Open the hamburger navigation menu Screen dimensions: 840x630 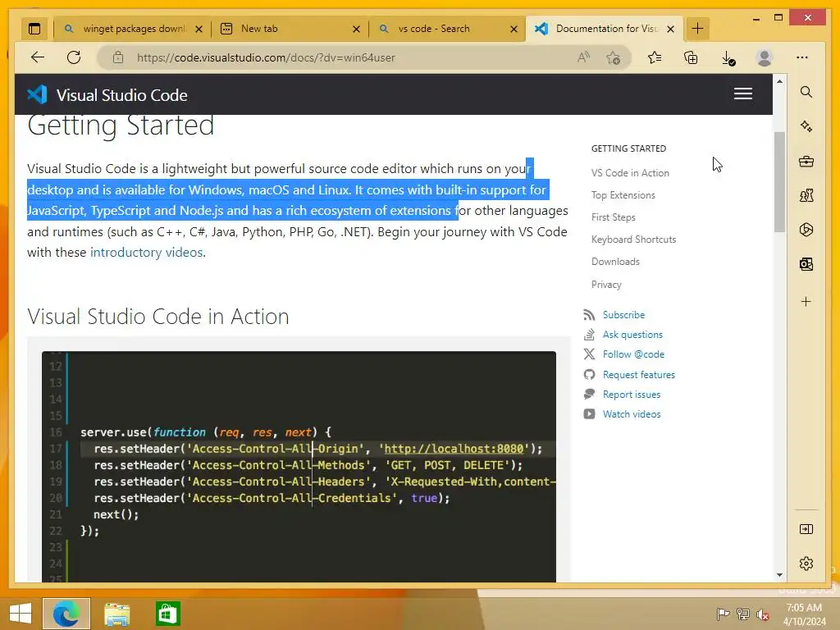click(x=743, y=94)
